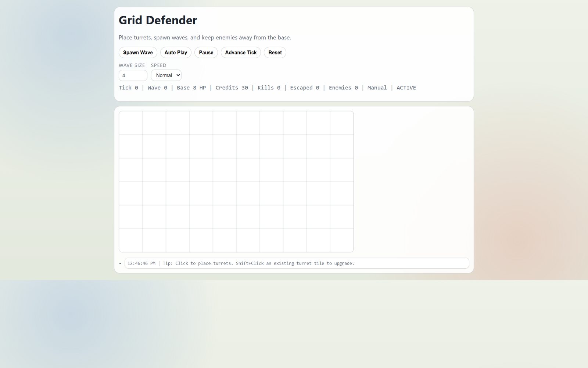Click the 'Kills 0' status entry
Screen dimensions: 588x368
click(x=269, y=88)
